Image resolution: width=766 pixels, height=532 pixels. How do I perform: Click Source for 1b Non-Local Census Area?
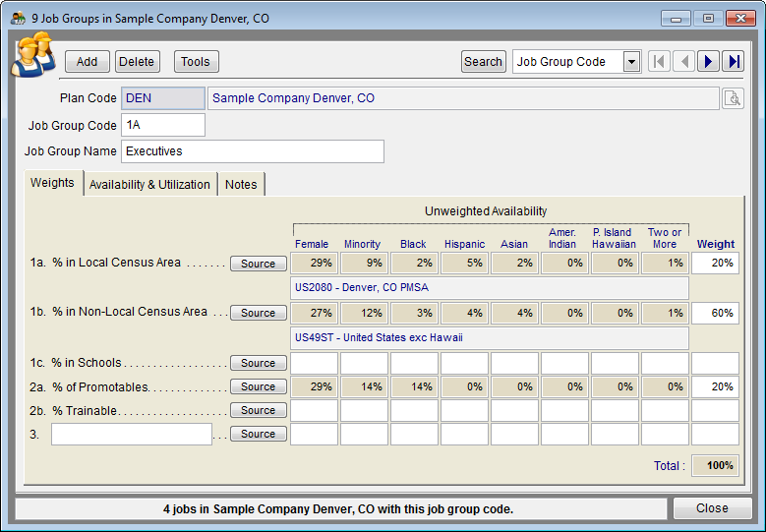[259, 313]
